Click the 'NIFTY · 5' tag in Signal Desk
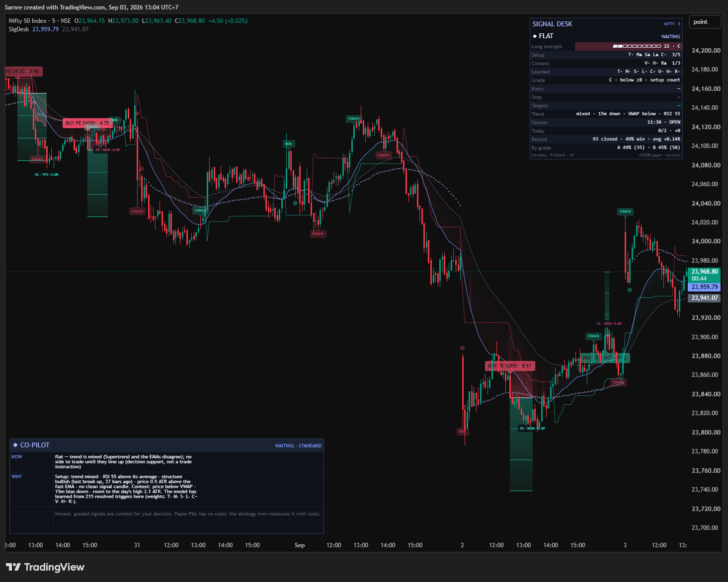Image resolution: width=728 pixels, height=582 pixels. tap(672, 24)
